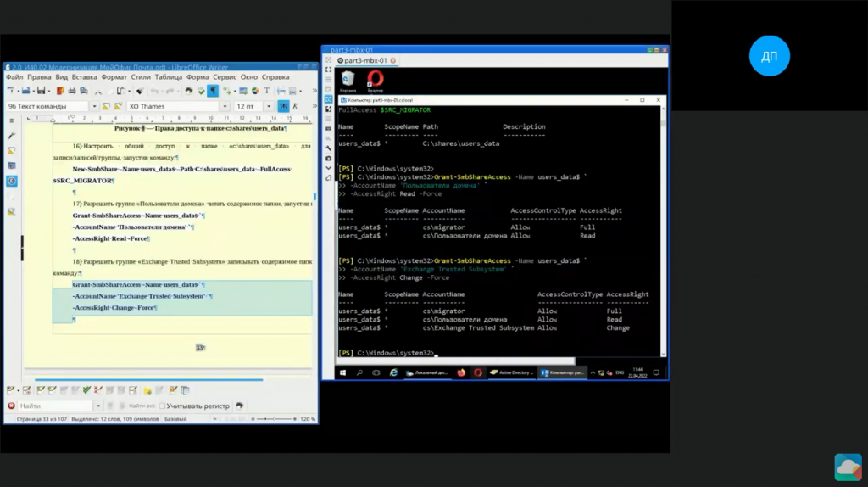Toggle Bold (Ж) formatting button
Image resolution: width=868 pixels, height=487 pixels.
click(x=283, y=106)
